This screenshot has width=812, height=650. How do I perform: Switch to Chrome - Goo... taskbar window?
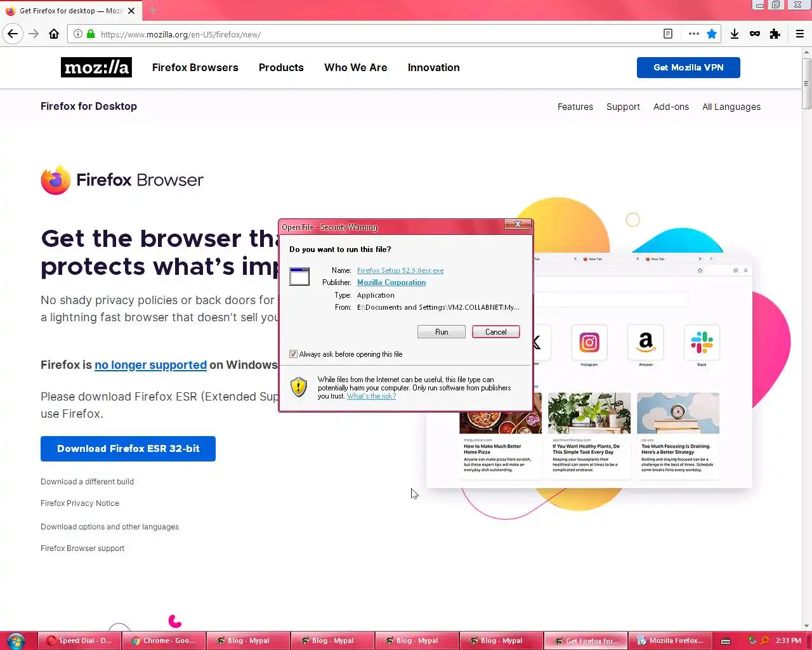pyautogui.click(x=164, y=640)
